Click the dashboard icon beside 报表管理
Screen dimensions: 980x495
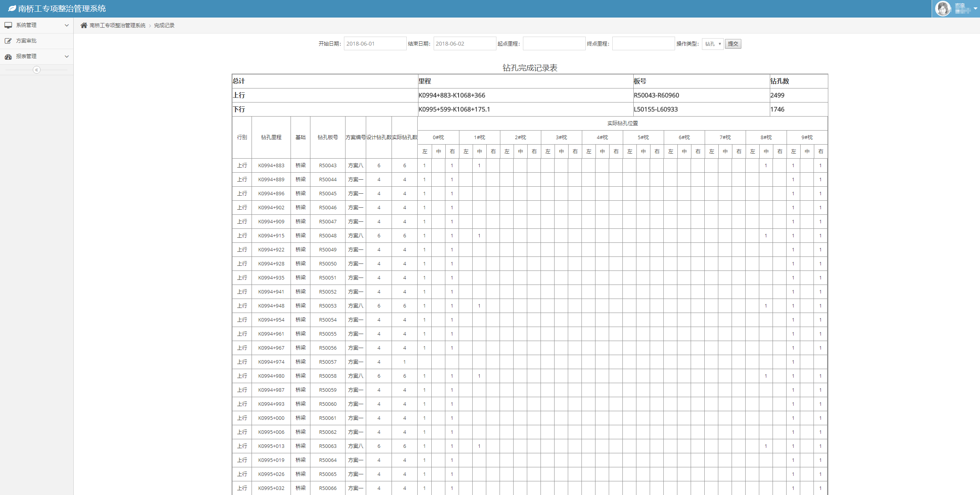tap(8, 57)
